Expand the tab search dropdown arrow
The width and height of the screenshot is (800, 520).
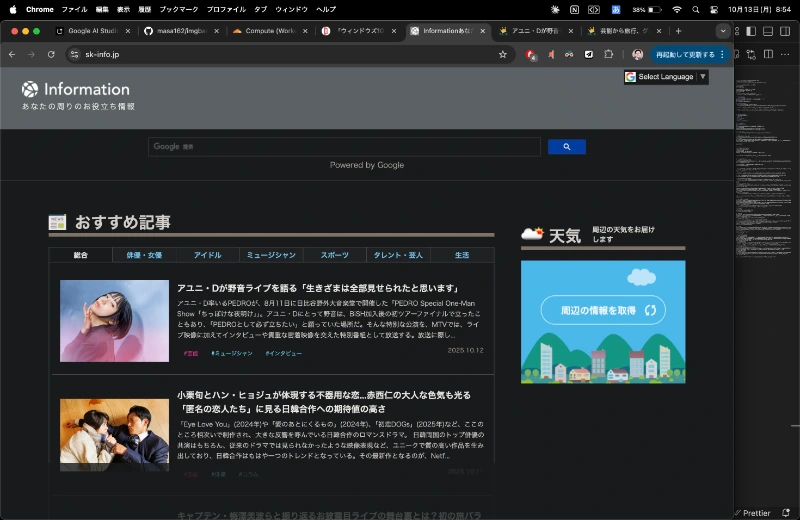point(723,31)
